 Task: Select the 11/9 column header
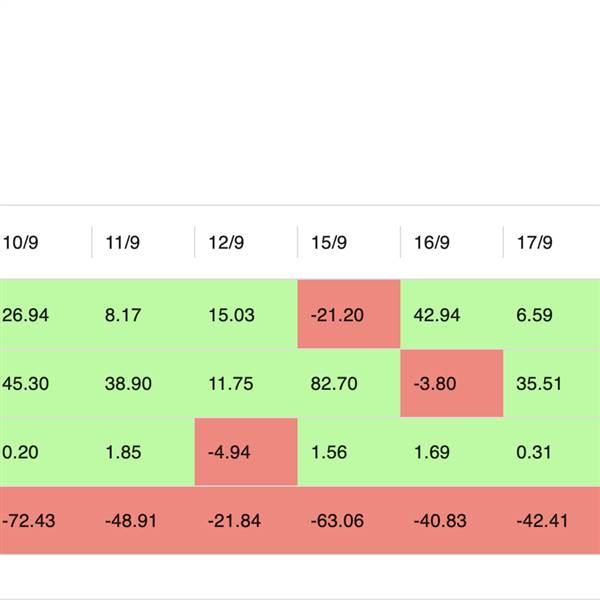[121, 242]
